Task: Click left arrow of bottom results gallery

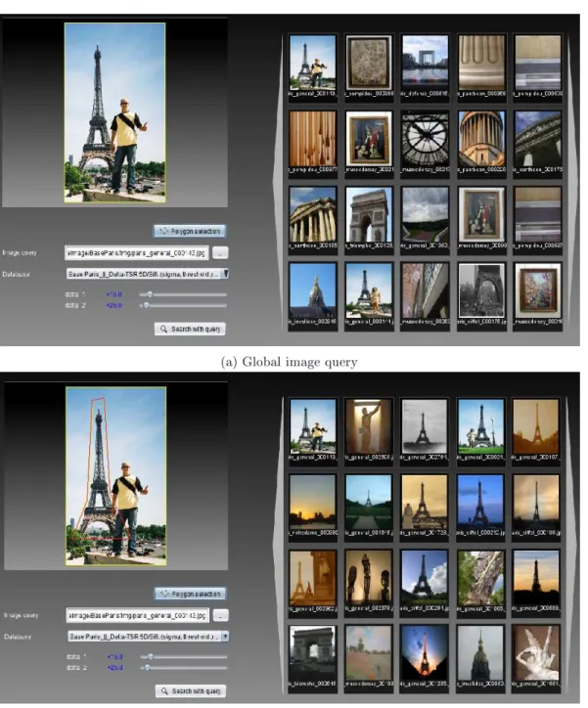Action: [x=277, y=547]
